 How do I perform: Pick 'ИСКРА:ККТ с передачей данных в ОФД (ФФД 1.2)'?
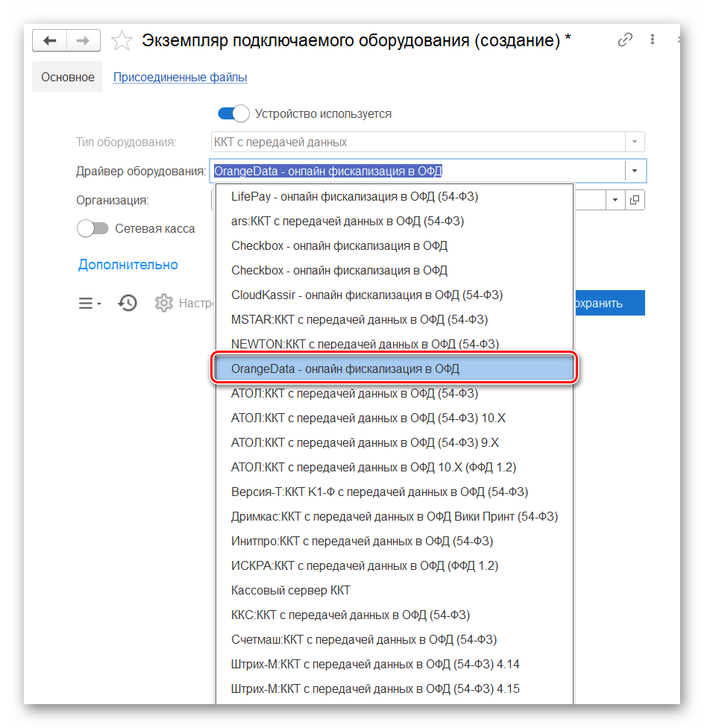395,565
